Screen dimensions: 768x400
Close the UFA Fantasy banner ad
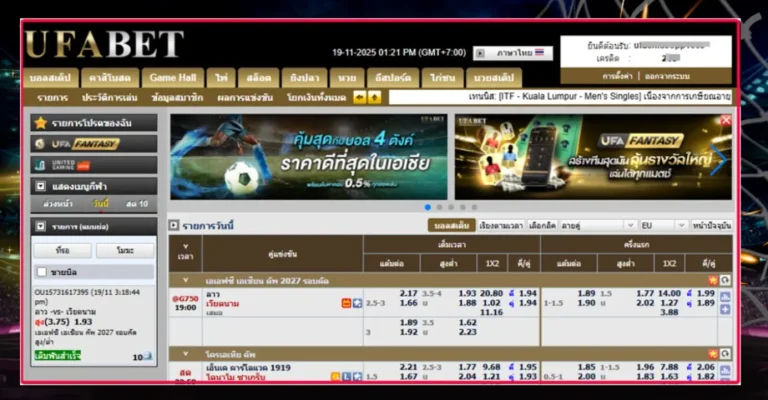(x=726, y=120)
